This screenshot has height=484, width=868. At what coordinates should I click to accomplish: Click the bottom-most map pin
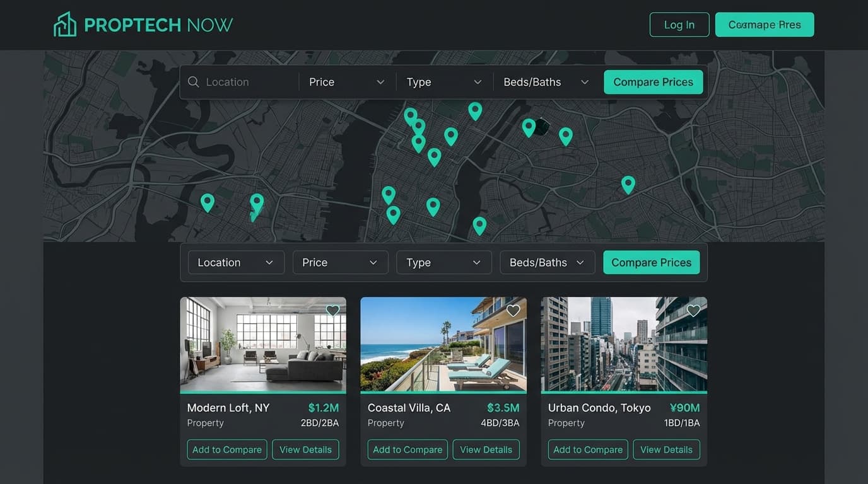click(479, 225)
